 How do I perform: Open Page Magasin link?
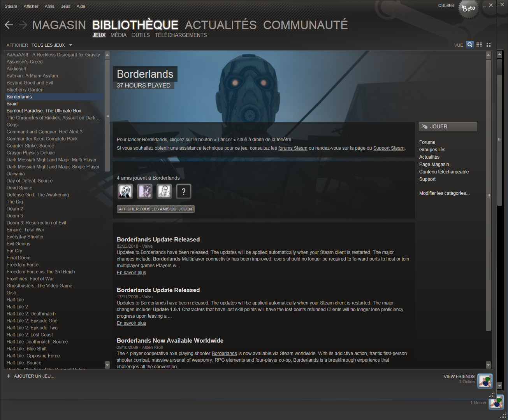click(434, 164)
